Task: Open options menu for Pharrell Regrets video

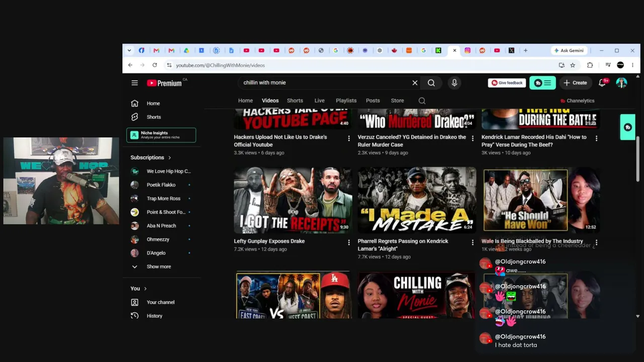Action: (472, 242)
